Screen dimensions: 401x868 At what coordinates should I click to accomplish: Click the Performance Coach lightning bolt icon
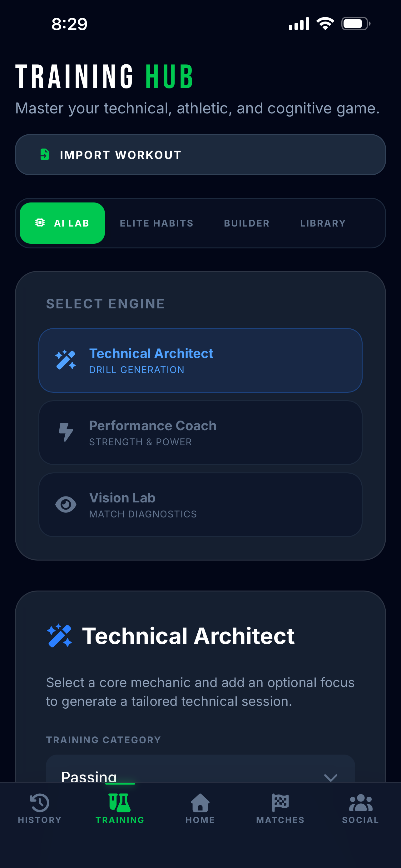point(66,432)
